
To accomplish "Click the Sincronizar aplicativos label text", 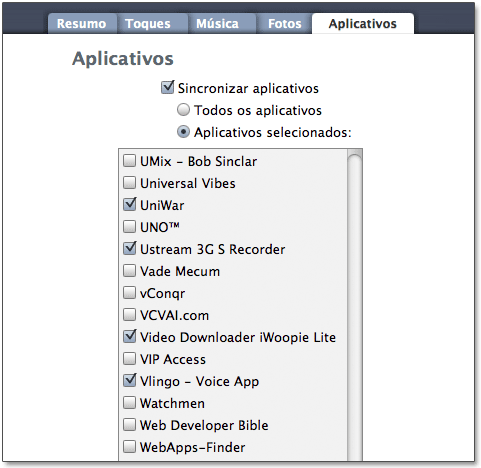I will (248, 89).
